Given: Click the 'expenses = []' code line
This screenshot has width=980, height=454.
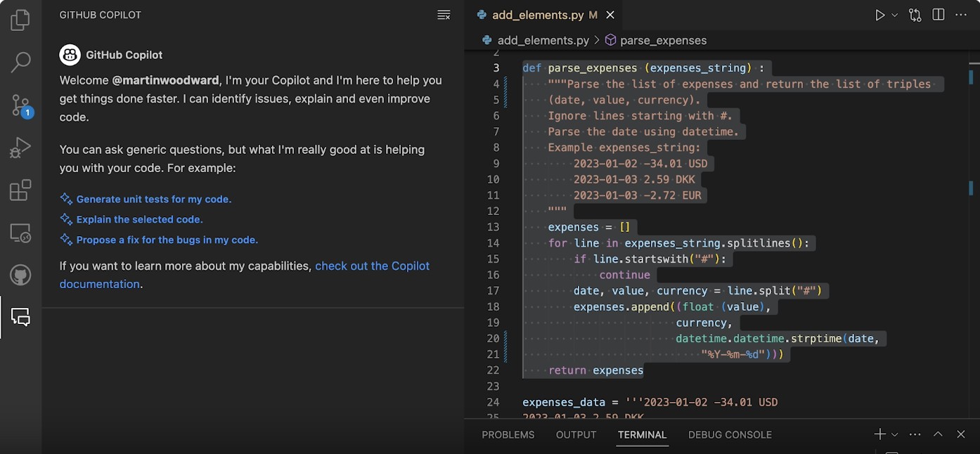Looking at the screenshot, I should pyautogui.click(x=589, y=227).
